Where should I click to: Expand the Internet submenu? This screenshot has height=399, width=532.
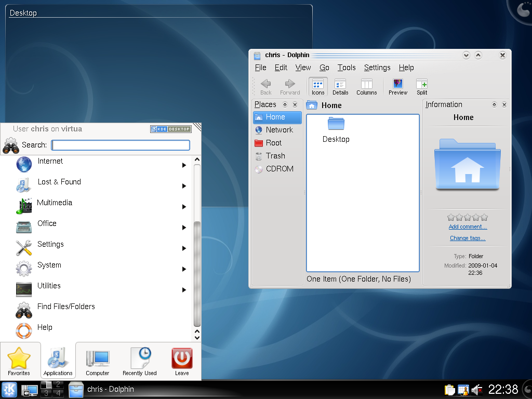(x=184, y=165)
